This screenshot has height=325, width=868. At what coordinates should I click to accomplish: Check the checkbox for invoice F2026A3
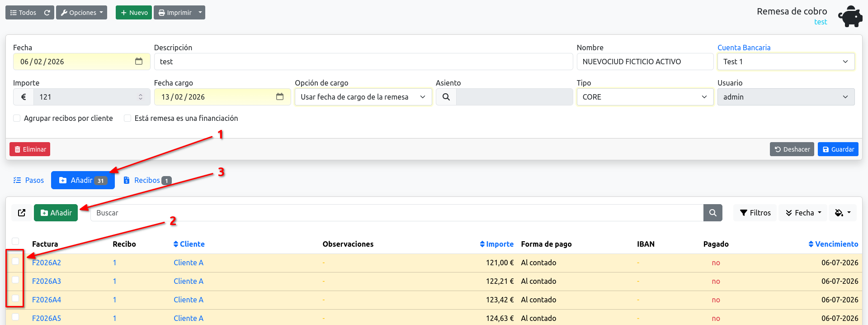15,280
